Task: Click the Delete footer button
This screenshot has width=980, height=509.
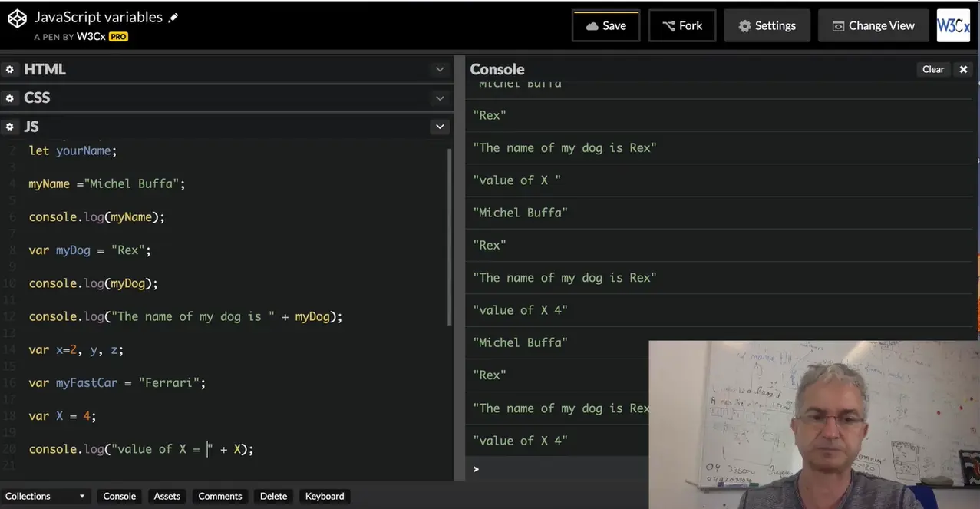Action: click(273, 496)
